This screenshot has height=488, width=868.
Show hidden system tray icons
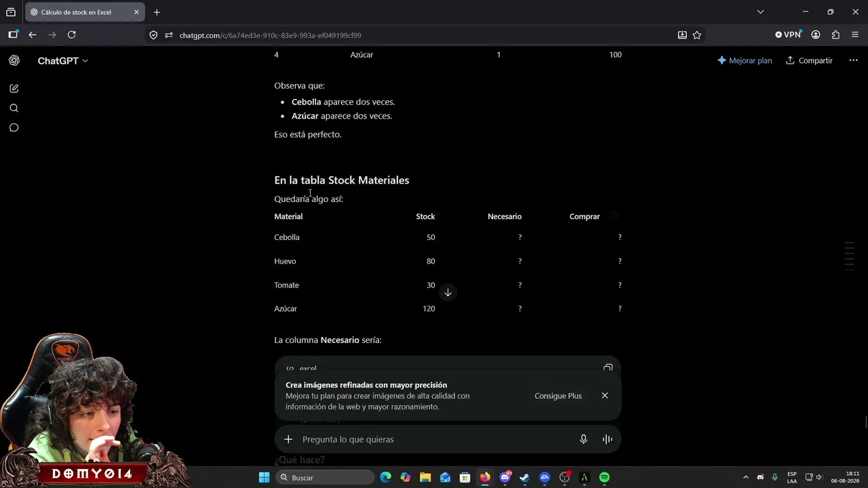pos(746,478)
